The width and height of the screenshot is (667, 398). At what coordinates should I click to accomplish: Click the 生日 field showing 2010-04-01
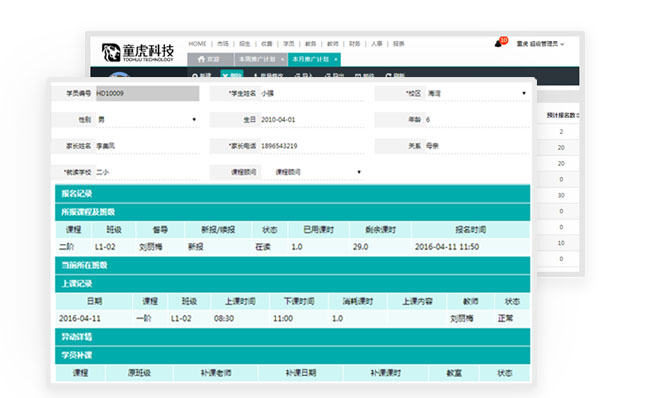coord(313,120)
